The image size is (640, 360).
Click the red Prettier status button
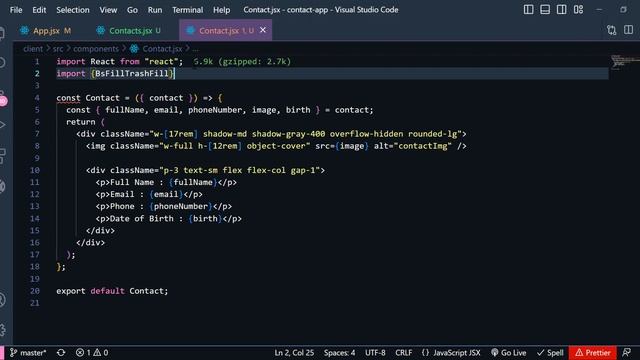(593, 353)
